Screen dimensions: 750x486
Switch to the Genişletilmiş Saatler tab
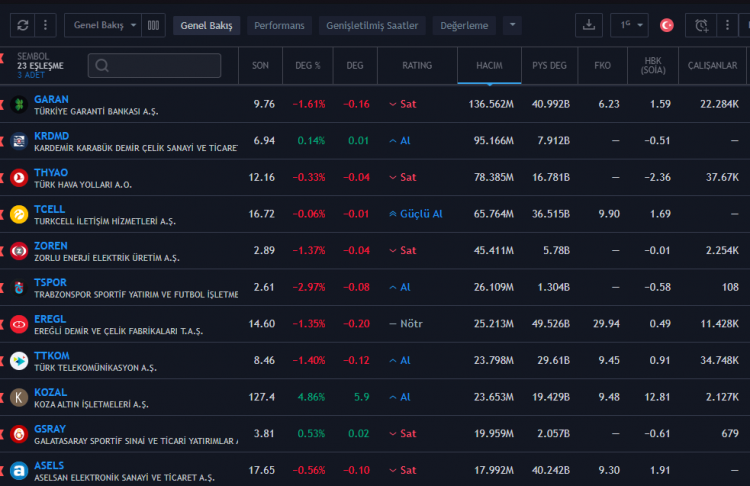(372, 26)
